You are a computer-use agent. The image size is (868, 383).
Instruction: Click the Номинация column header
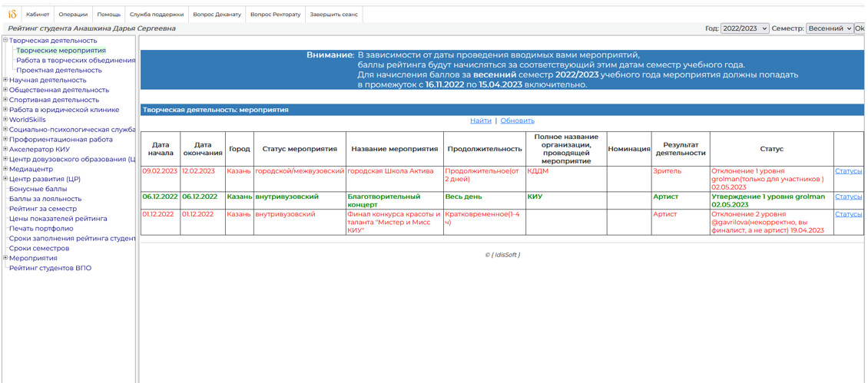629,149
